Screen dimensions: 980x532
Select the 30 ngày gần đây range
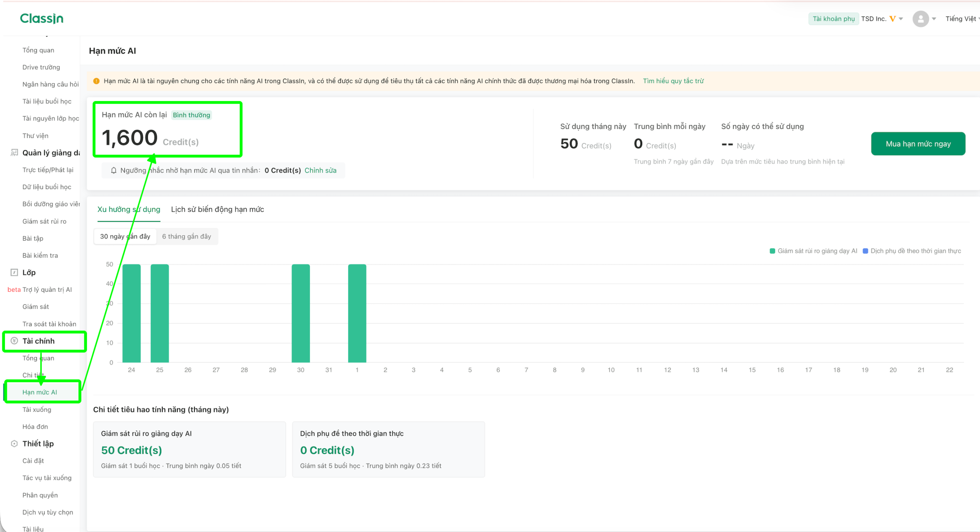125,236
